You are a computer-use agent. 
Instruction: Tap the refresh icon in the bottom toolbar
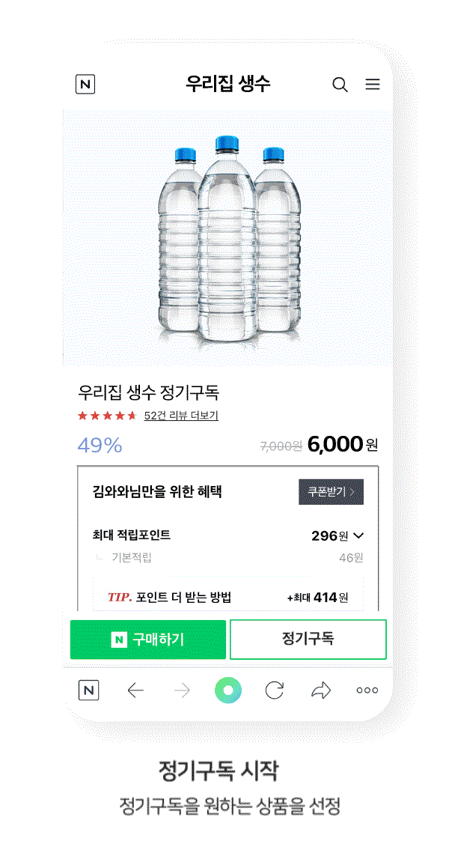[275, 690]
